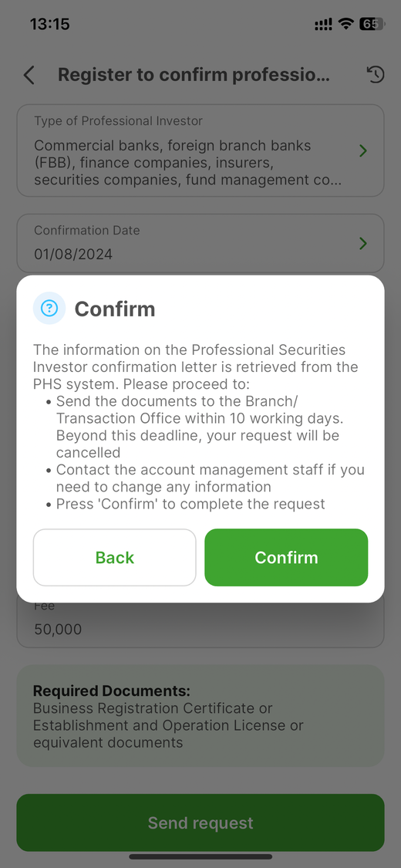Tap the blue question mark icon

(49, 308)
